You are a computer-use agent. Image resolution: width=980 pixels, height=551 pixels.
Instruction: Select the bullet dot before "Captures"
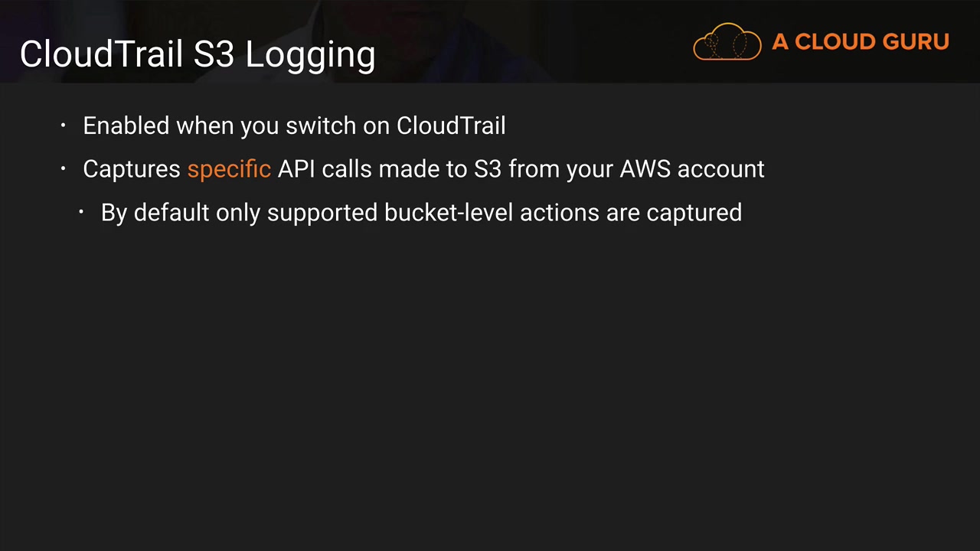(x=64, y=168)
